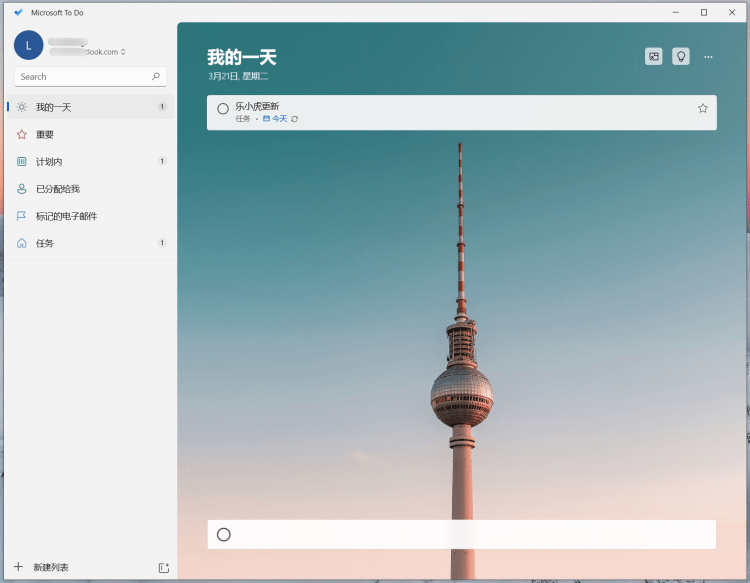Open the more options ellipsis menu
Image resolution: width=750 pixels, height=583 pixels.
pos(708,57)
